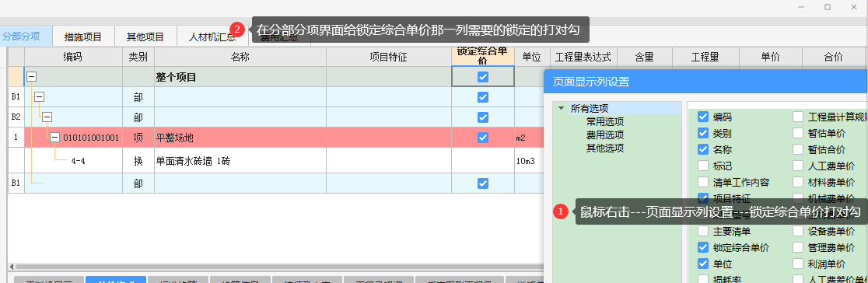Minimize the application window
The image size is (868, 283).
(x=801, y=7)
